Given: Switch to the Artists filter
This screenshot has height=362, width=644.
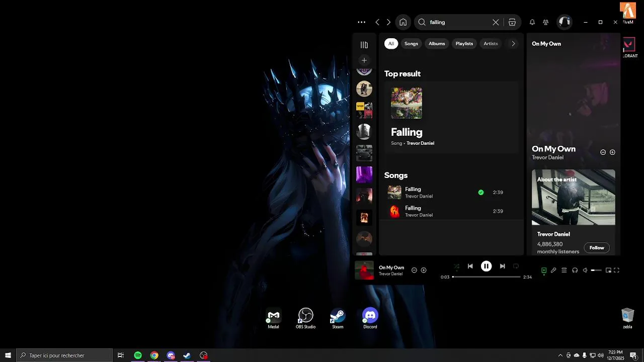Looking at the screenshot, I should point(491,44).
